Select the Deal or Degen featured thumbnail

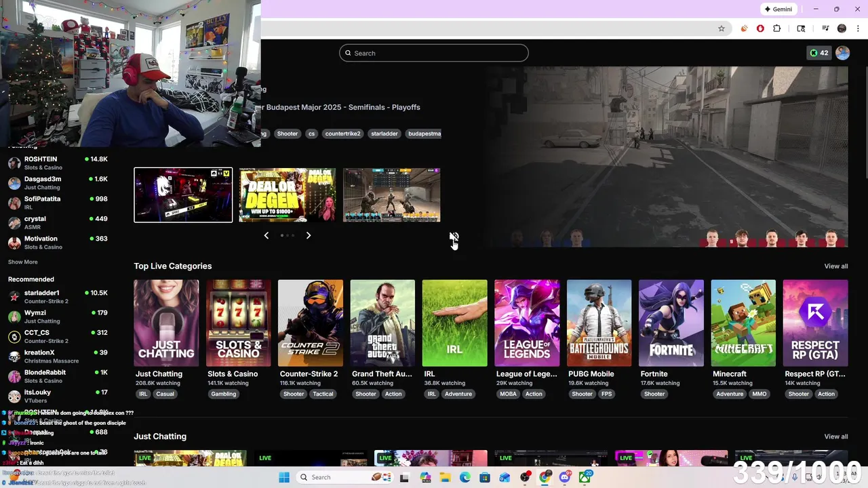[x=288, y=195]
